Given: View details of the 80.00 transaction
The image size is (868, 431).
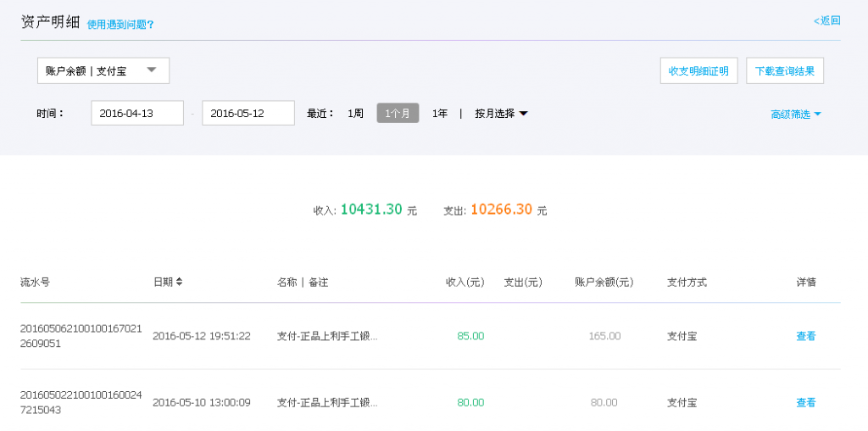Looking at the screenshot, I should click(805, 403).
